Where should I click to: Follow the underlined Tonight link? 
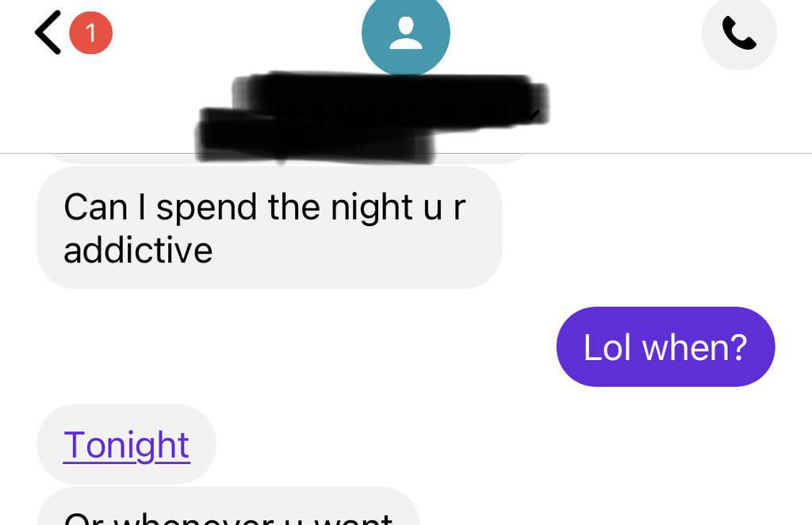126,445
